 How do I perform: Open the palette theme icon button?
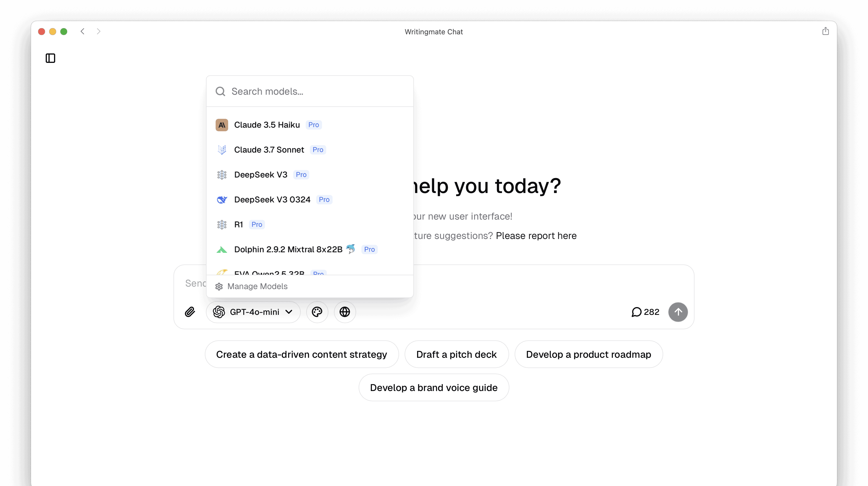[317, 312]
